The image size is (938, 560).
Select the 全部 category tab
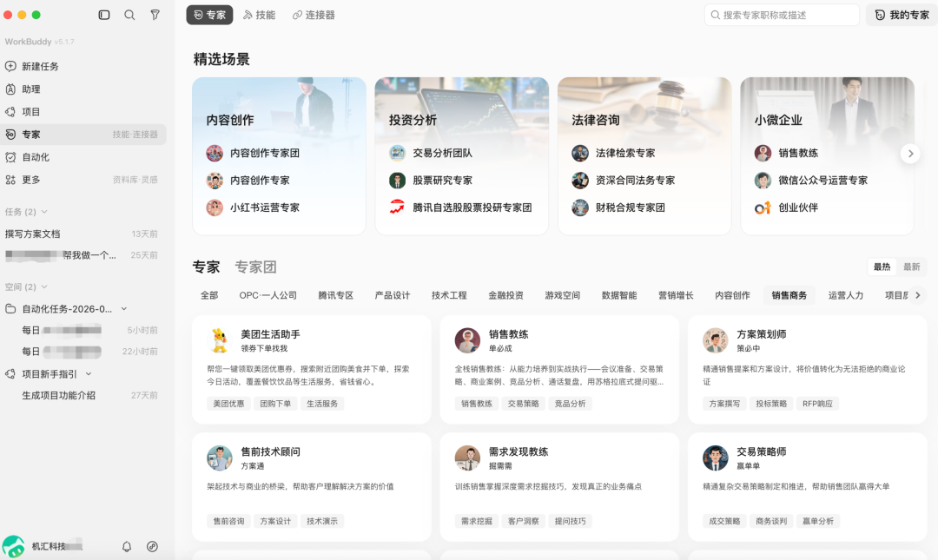click(209, 295)
